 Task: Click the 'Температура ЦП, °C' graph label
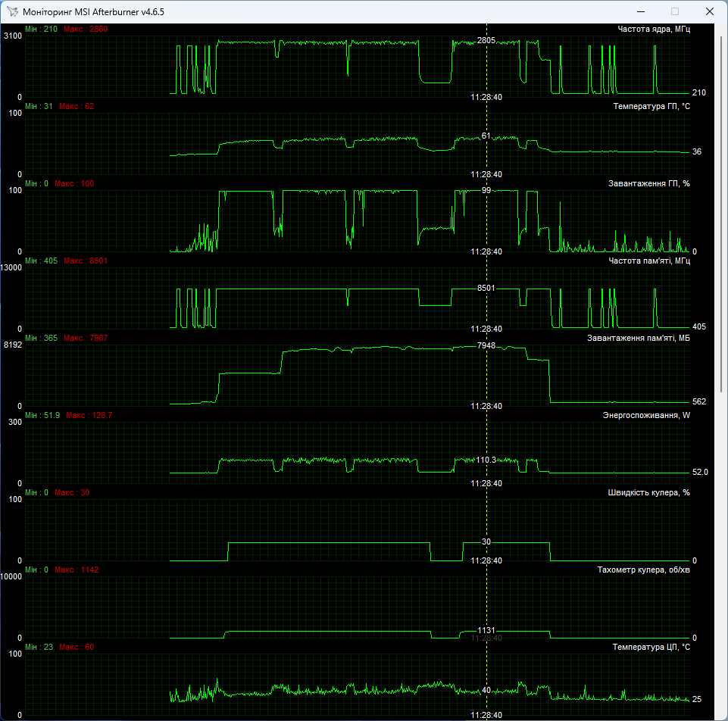tap(651, 648)
